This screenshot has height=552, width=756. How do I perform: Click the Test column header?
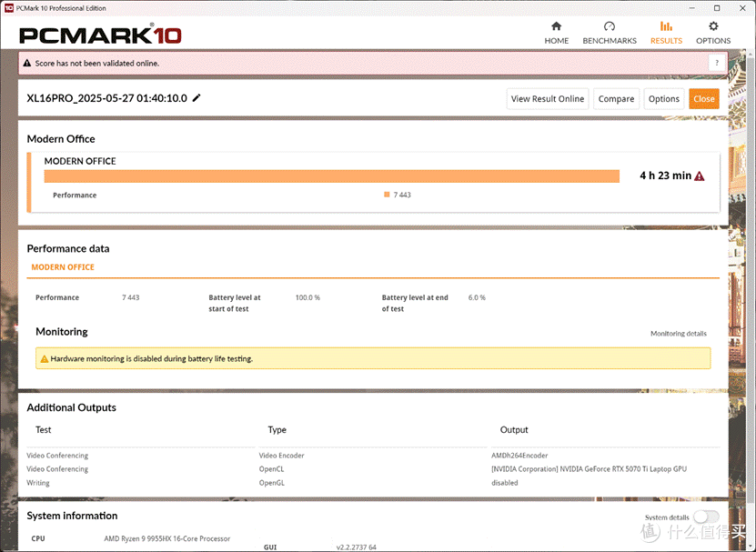pyautogui.click(x=44, y=430)
